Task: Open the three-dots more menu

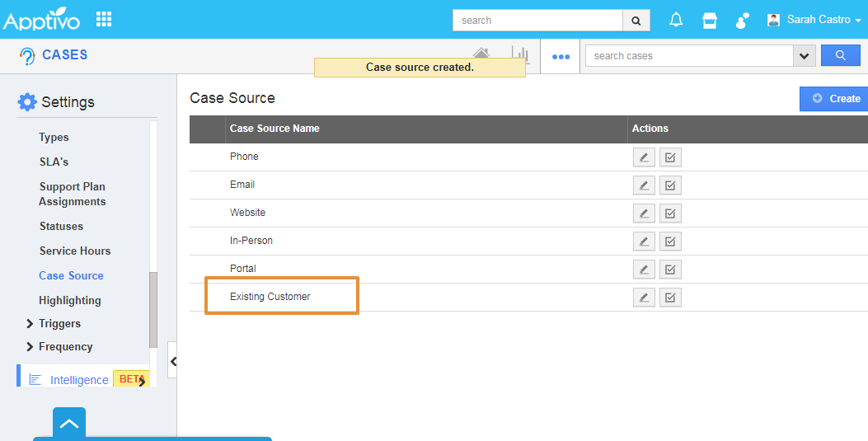Action: pyautogui.click(x=561, y=56)
